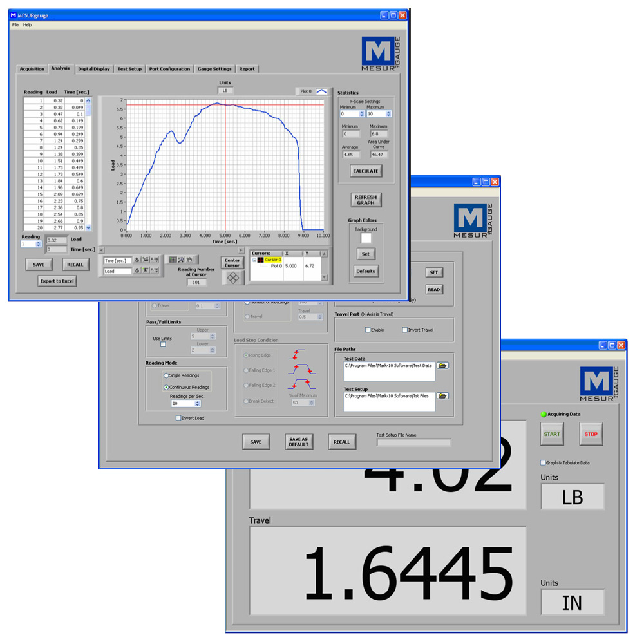
Task: Switch to the Digital Display tab
Action: point(94,69)
